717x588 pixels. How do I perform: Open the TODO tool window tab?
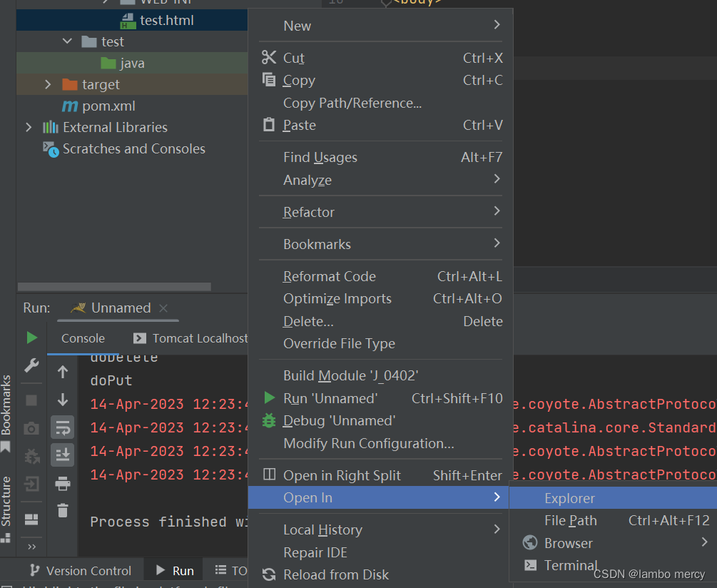coord(231,571)
